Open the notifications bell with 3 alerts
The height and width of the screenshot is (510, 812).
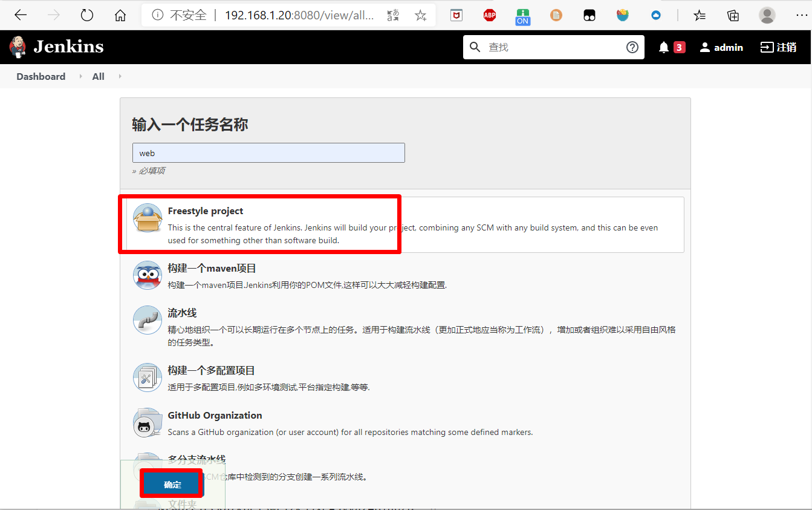click(x=671, y=47)
